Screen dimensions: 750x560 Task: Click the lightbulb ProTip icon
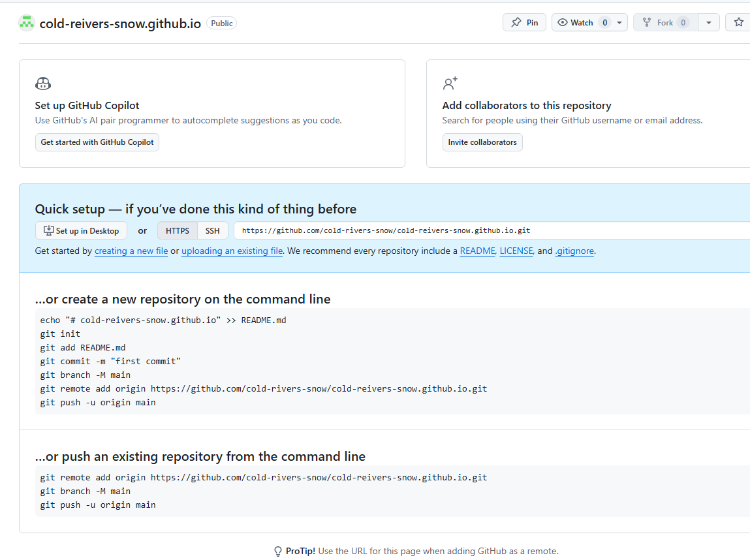pos(278,552)
